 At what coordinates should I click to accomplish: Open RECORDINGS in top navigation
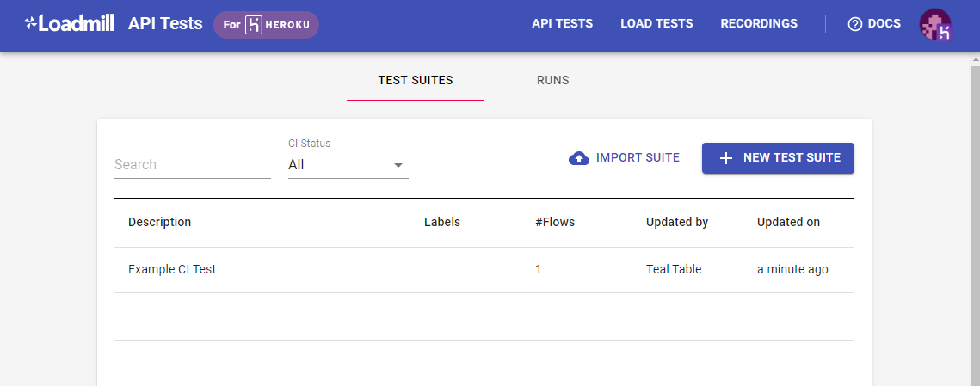point(759,24)
